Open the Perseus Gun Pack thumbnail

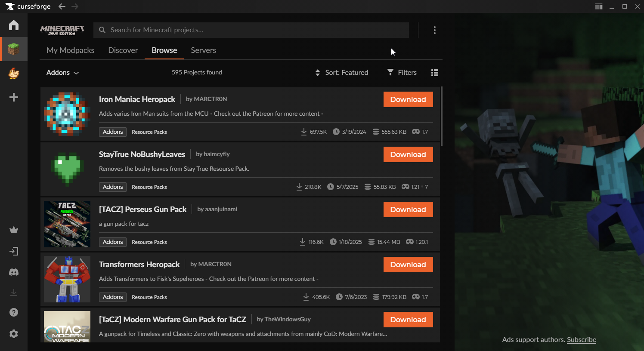click(x=67, y=224)
